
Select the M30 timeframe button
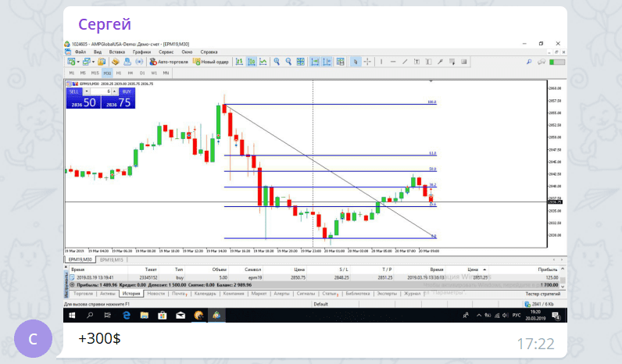[x=106, y=73]
